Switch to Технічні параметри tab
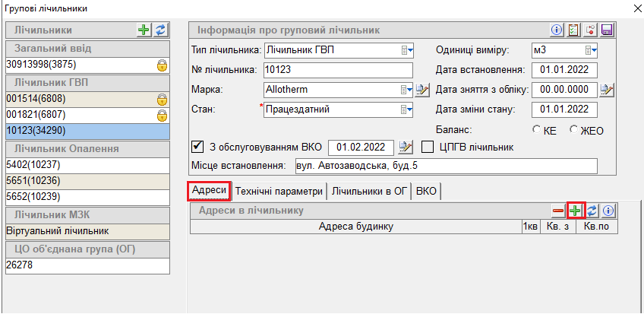The width and height of the screenshot is (644, 314). [279, 190]
